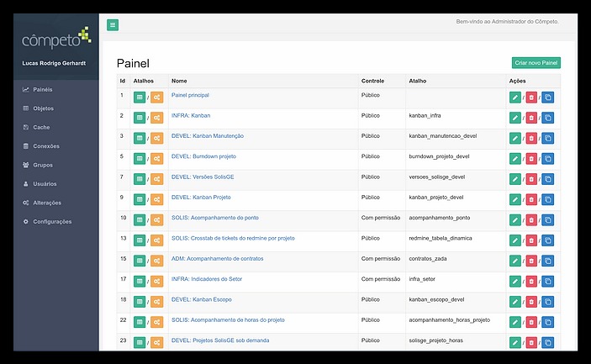Click the blue copy icon for DEVEL: Kanban Manutenção
This screenshot has height=364, width=591.
point(547,139)
